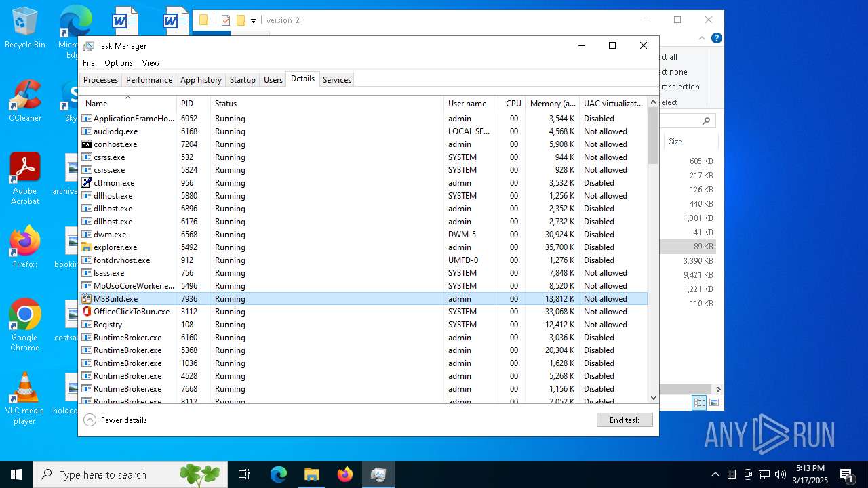
Task: Click the network icon in system tray
Action: [764, 474]
